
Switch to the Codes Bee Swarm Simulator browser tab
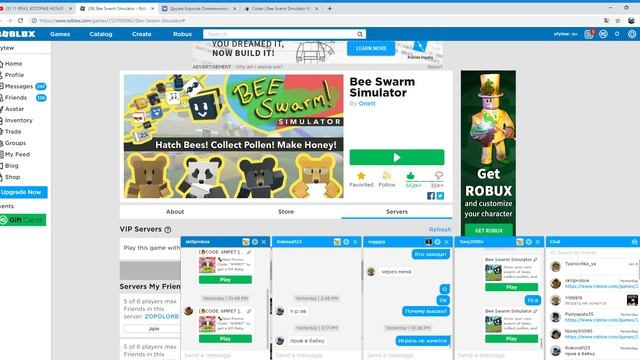[281, 8]
